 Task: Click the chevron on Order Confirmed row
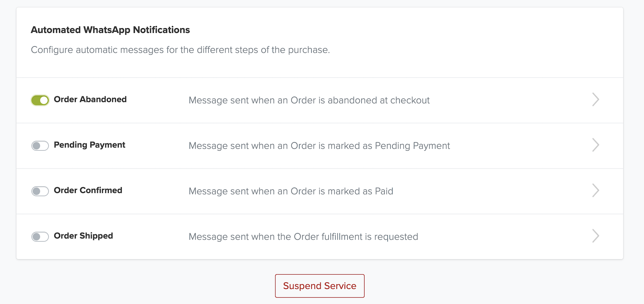(x=595, y=190)
